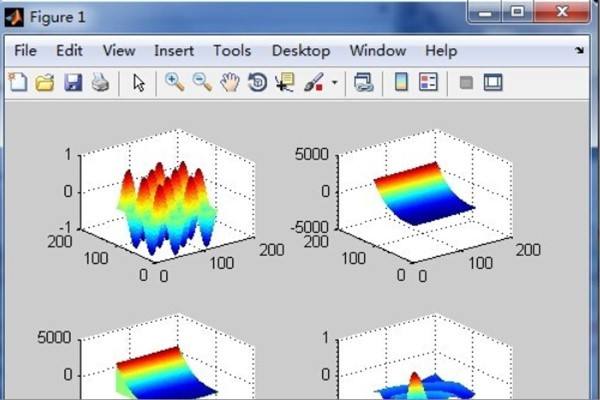The image size is (600, 400).
Task: Enable the Rotate 3D tool
Action: click(x=258, y=82)
